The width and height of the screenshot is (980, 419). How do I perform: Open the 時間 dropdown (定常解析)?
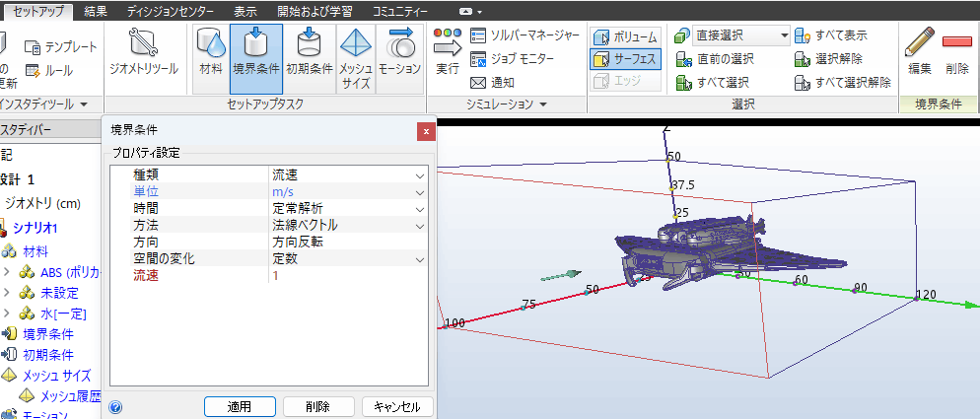tap(420, 209)
